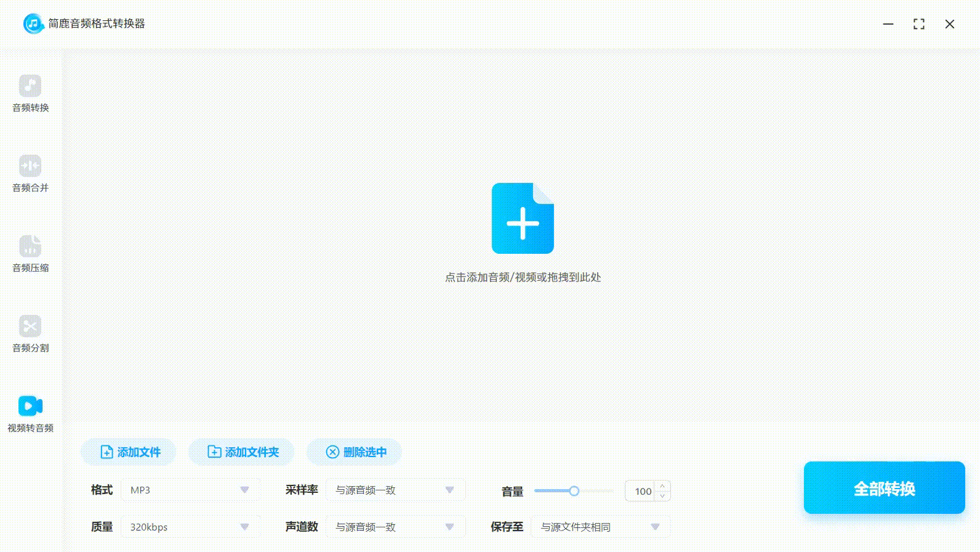Open the 格式 MP3 format dropdown
Image resolution: width=980 pixels, height=552 pixels.
[x=190, y=490]
